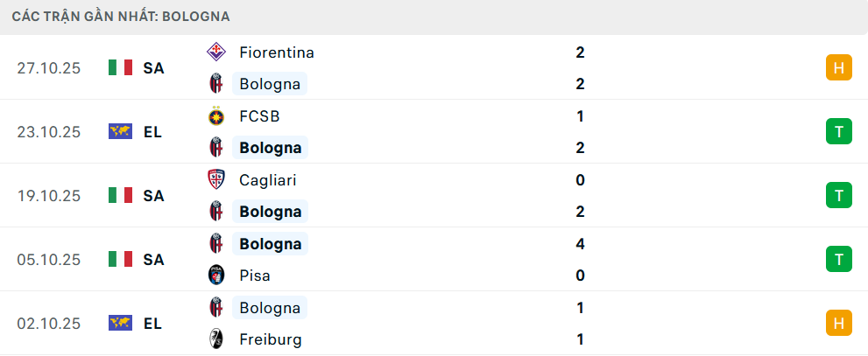Open the Freiburg team link
Screen dimensions: 868x356
coord(270,339)
